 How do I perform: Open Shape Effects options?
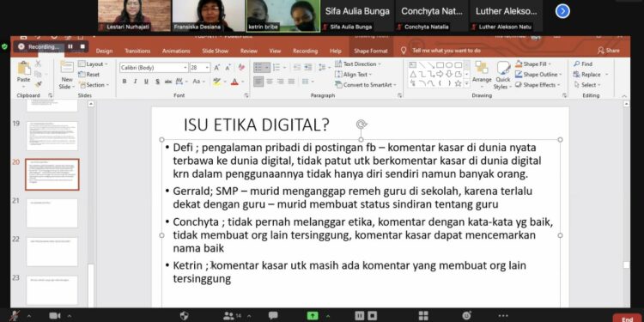538,85
